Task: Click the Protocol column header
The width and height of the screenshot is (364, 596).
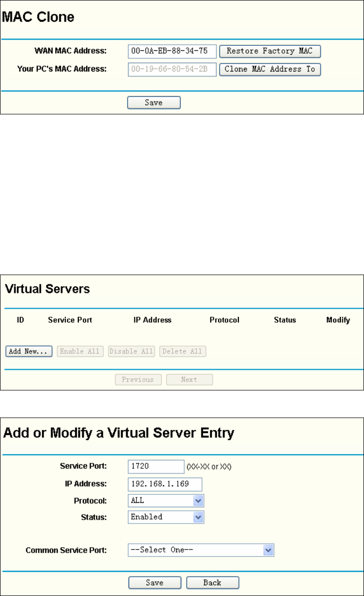Action: click(225, 320)
